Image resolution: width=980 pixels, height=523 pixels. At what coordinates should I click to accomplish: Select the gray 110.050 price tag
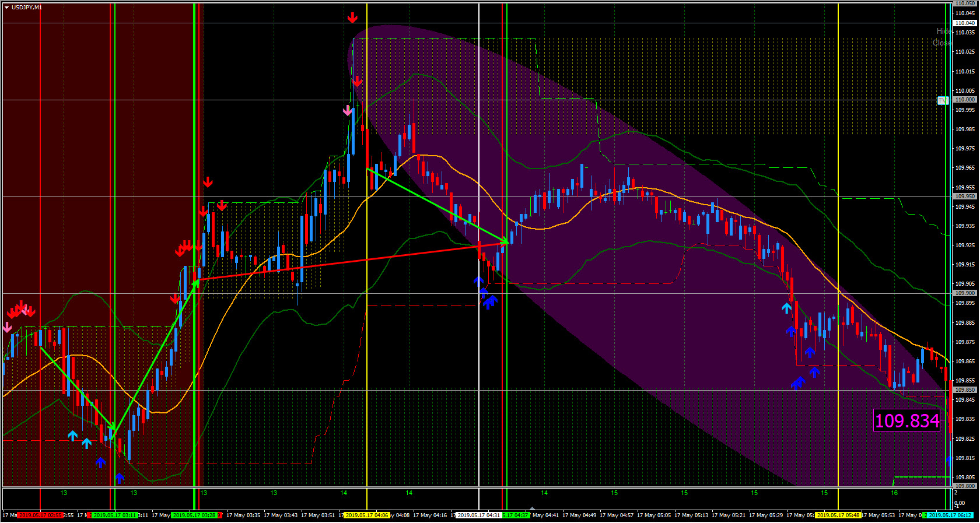point(965,3)
